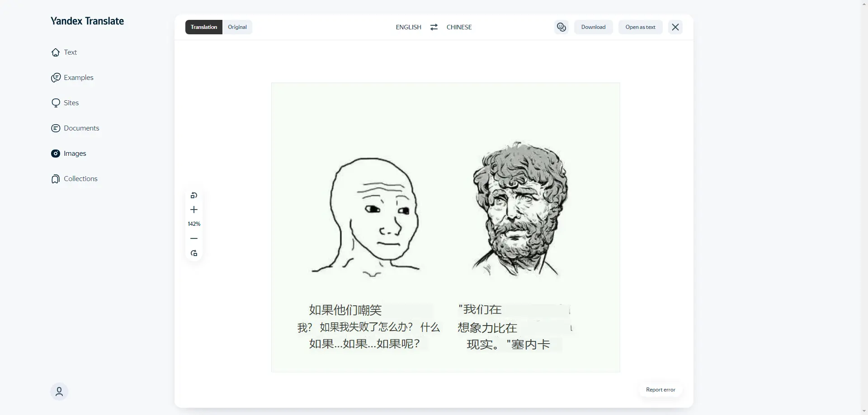Click the Examples sidebar icon

coord(56,78)
